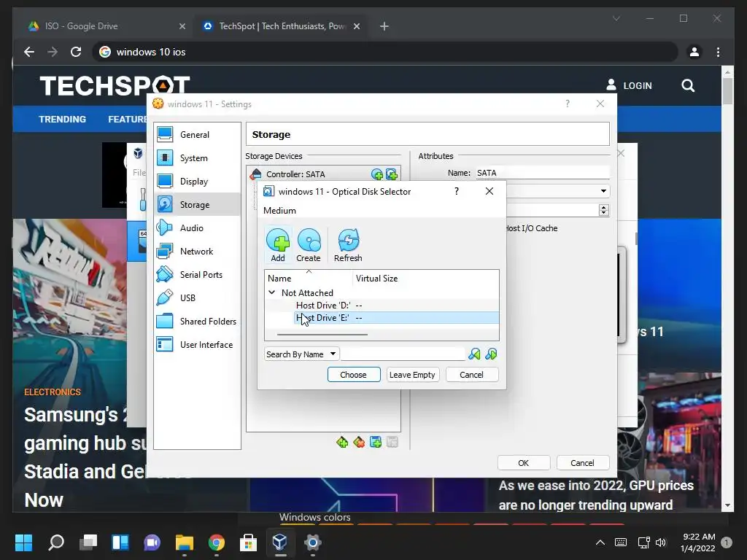Switch to the TechSpot browser tab

tap(281, 26)
